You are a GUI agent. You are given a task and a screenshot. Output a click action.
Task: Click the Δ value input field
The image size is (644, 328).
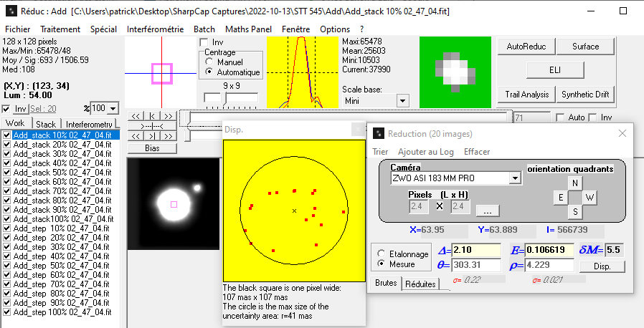click(x=476, y=250)
